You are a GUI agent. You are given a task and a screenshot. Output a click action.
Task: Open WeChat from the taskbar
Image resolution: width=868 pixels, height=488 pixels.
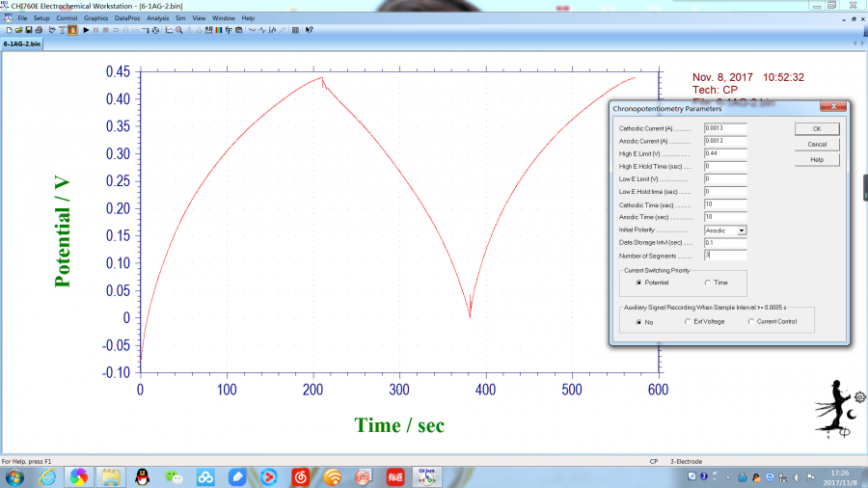(174, 477)
